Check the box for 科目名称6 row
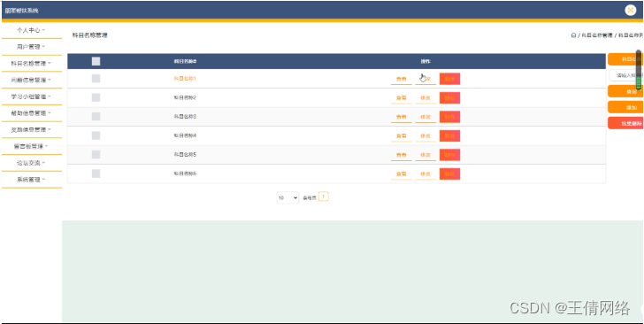This screenshot has height=324, width=644. tap(96, 174)
